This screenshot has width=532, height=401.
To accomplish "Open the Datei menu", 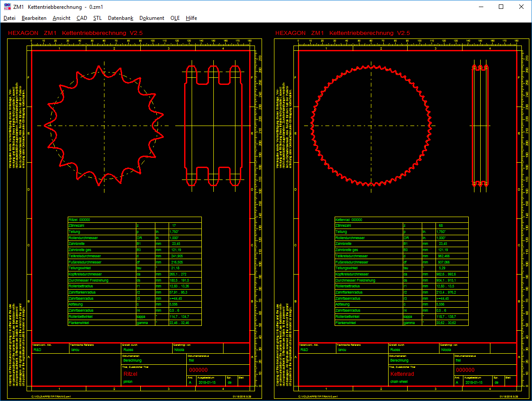I will point(9,18).
